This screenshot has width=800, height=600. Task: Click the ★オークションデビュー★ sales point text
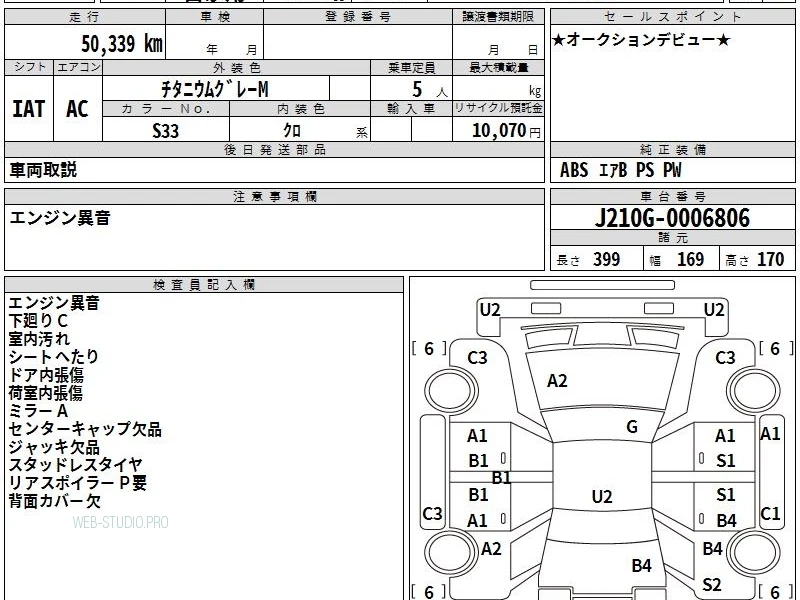pos(641,40)
